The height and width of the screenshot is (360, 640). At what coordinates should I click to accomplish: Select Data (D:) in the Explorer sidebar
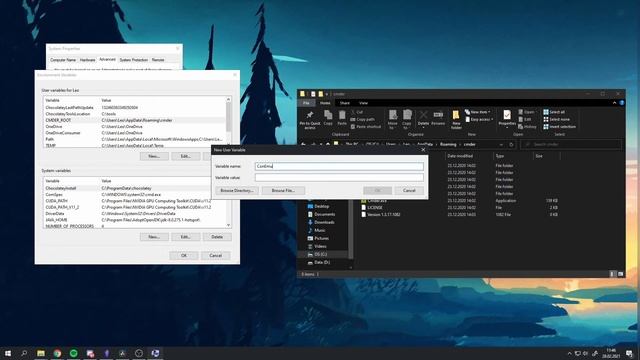click(x=322, y=262)
